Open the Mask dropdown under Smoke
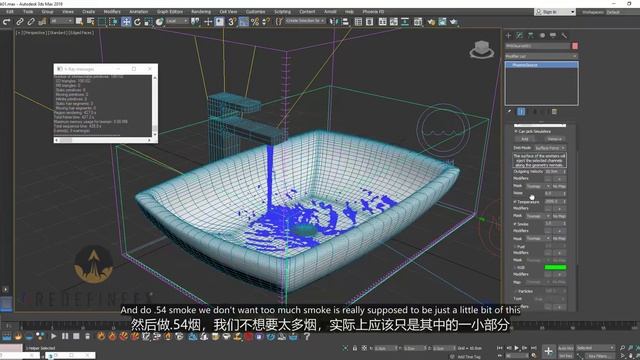640x360 pixels. tap(538, 238)
